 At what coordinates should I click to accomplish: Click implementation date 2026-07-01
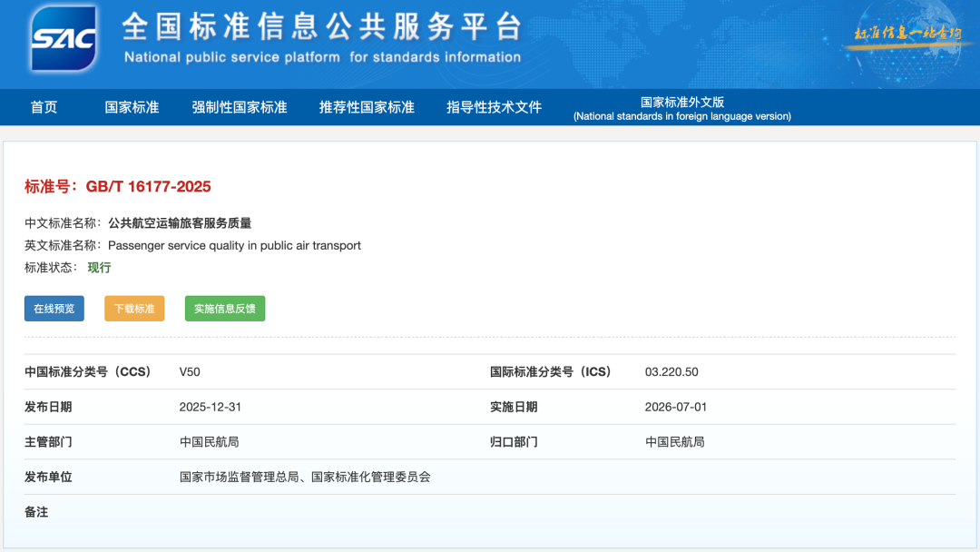pyautogui.click(x=676, y=407)
